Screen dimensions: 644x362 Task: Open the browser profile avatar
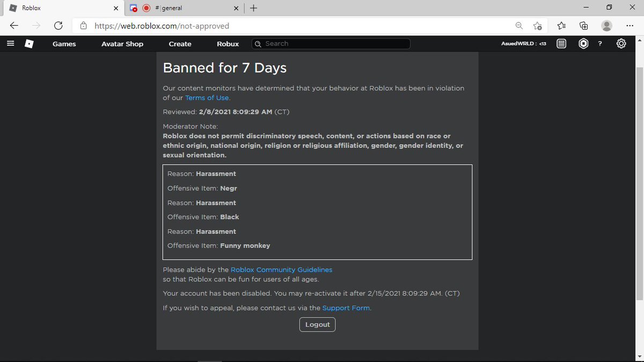607,26
